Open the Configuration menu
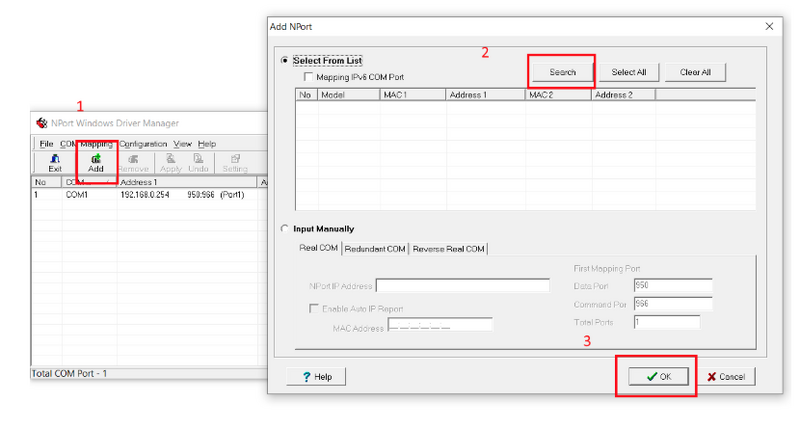The height and width of the screenshot is (429, 800). (143, 144)
